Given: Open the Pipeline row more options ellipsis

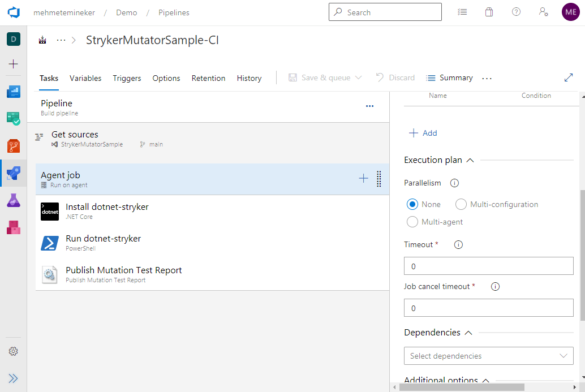Looking at the screenshot, I should click(370, 106).
